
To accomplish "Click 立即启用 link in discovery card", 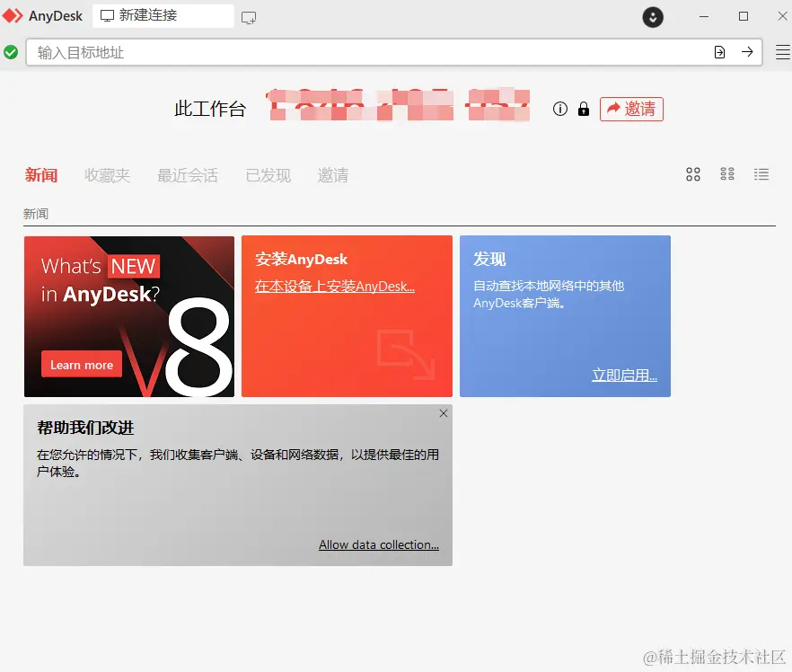I will pos(624,375).
